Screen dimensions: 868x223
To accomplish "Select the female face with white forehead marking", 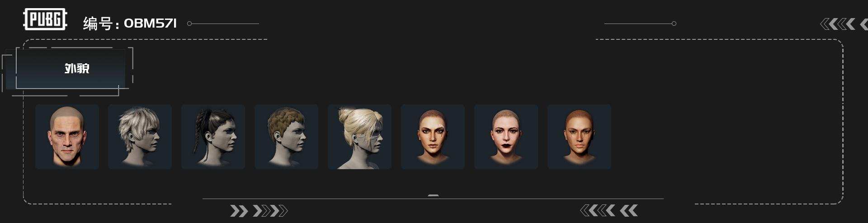I will [x=433, y=137].
